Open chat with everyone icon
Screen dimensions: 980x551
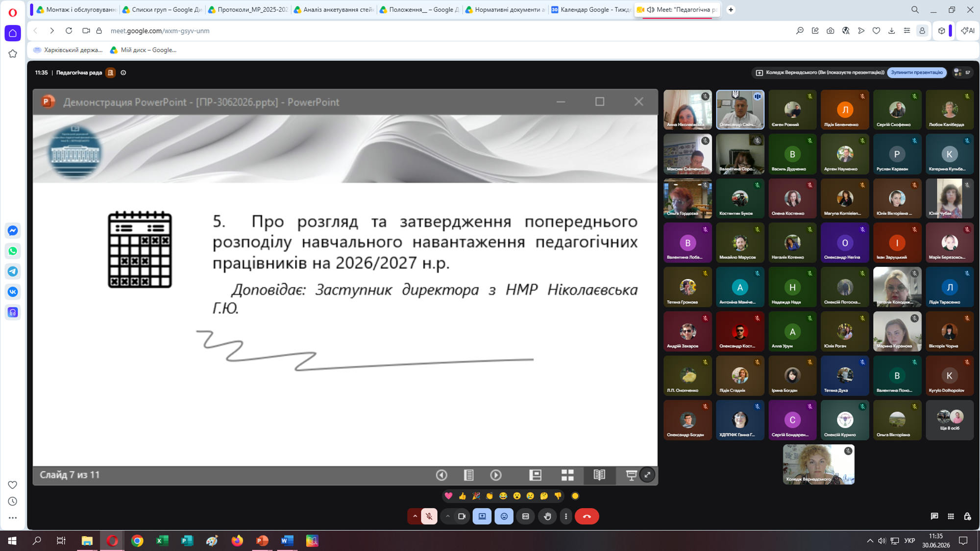(934, 516)
